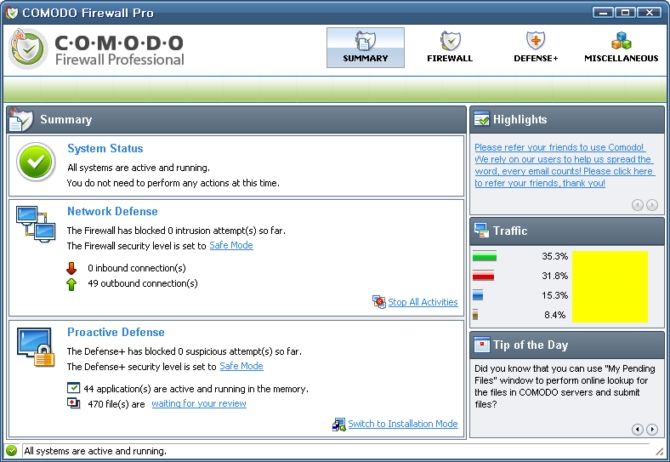Screen dimensions: 670x462
Task: Click the Switch to Installation Mode icon
Action: click(x=339, y=424)
